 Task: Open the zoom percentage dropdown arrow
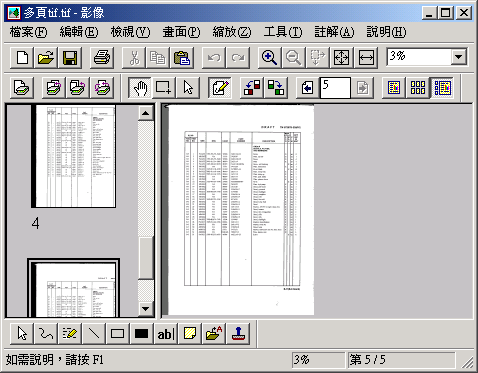coord(459,57)
